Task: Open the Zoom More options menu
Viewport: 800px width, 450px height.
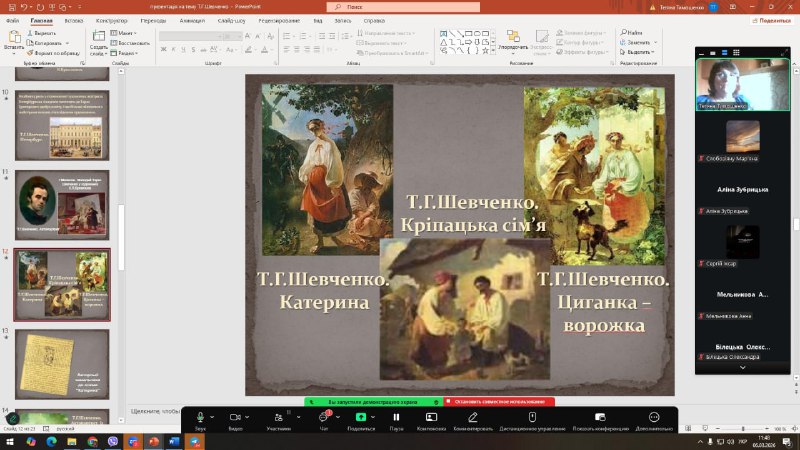Action: pos(653,417)
